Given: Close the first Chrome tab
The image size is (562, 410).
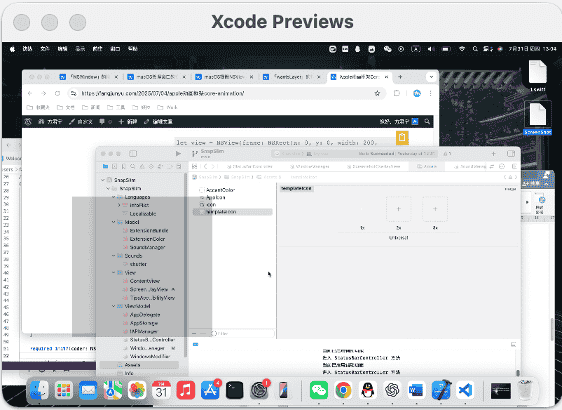Looking at the screenshot, I should 116,77.
